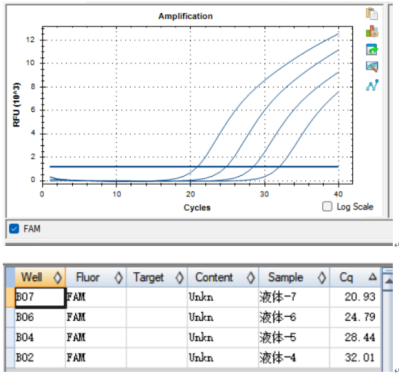Click Cq value 32.01

coord(360,358)
